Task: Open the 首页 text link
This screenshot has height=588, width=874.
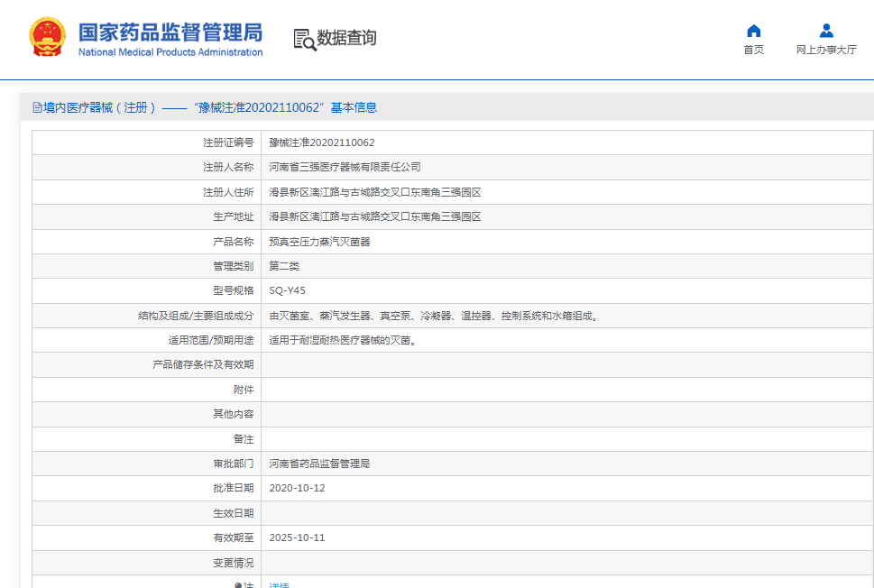Action: [754, 50]
